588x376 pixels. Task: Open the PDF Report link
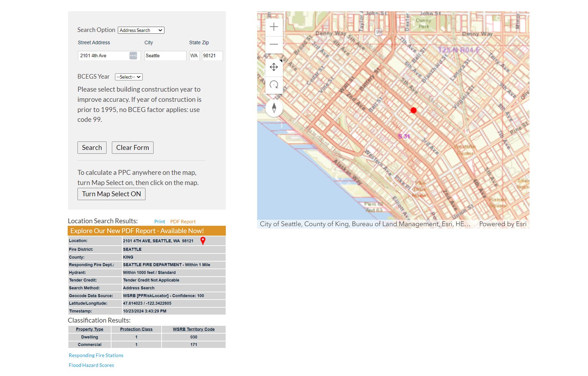[183, 222]
